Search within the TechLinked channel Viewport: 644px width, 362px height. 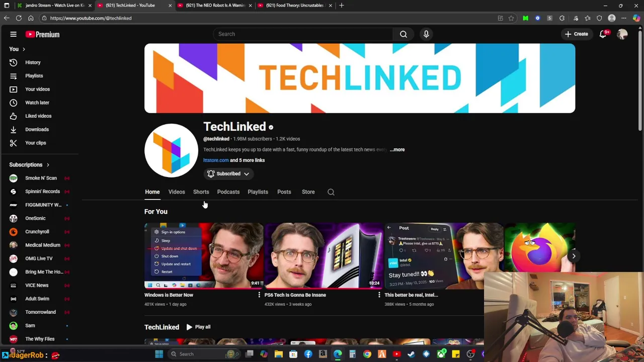click(331, 192)
